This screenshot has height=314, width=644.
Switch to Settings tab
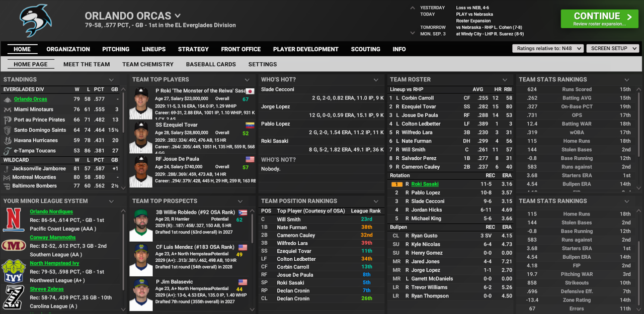coord(263,64)
